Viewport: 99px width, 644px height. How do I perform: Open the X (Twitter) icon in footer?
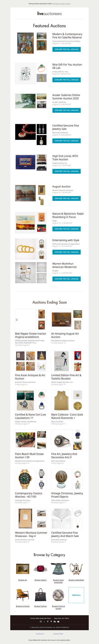[44, 622]
